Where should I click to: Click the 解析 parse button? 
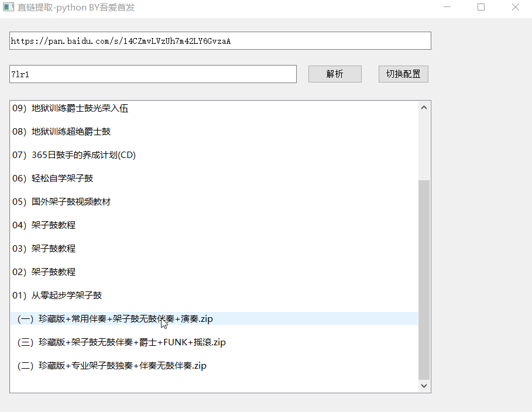335,74
